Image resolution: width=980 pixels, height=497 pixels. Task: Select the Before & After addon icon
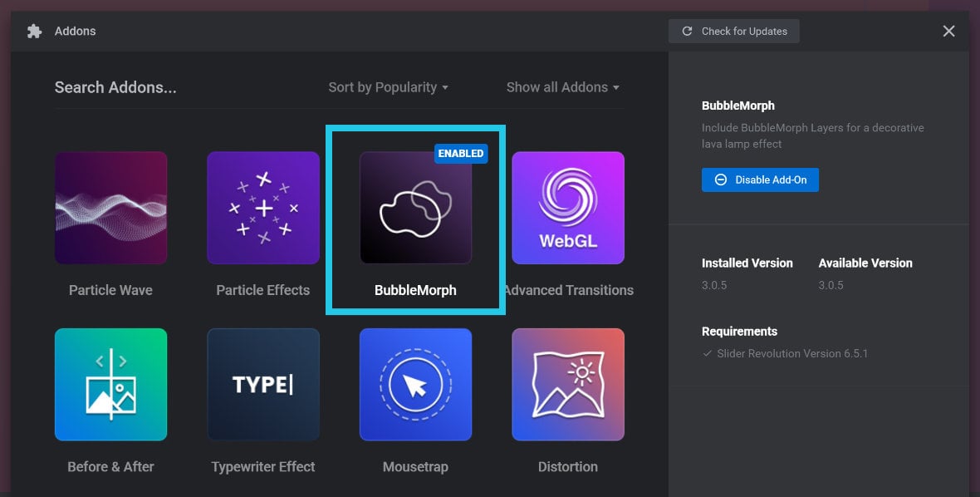pos(110,385)
